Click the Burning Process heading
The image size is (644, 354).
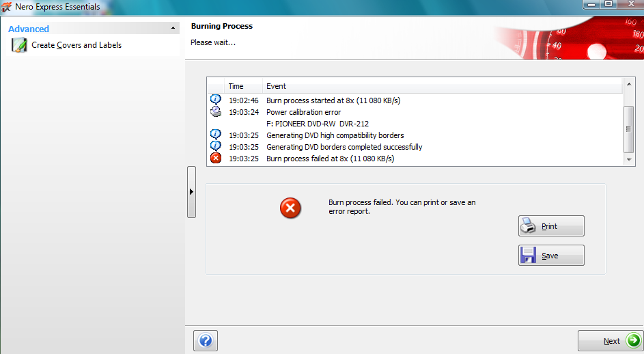(222, 26)
